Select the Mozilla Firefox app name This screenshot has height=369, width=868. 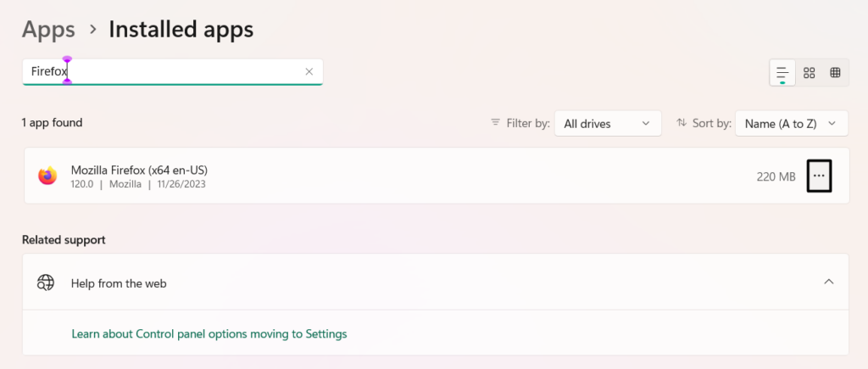tap(139, 169)
